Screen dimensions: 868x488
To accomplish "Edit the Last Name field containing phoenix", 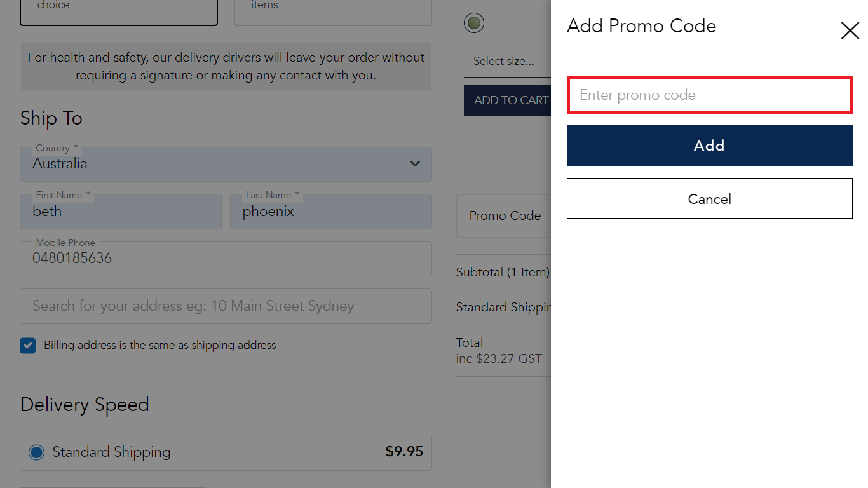I will point(331,212).
